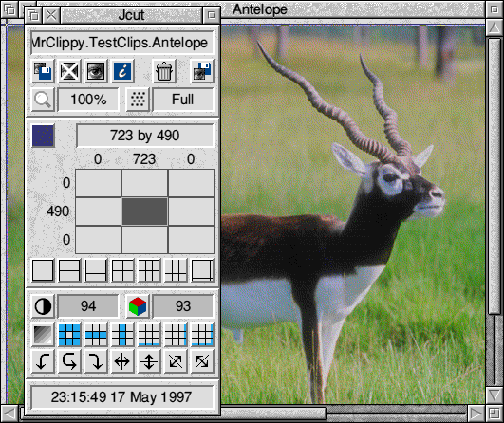Click the rotate left arrow icon
The width and height of the screenshot is (504, 423).
[43, 361]
